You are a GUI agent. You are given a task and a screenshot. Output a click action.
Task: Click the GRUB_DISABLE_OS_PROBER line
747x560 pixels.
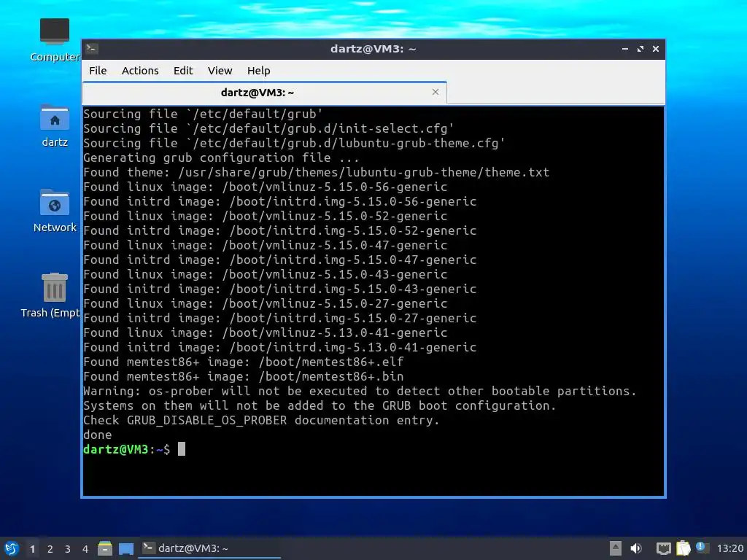pos(261,420)
